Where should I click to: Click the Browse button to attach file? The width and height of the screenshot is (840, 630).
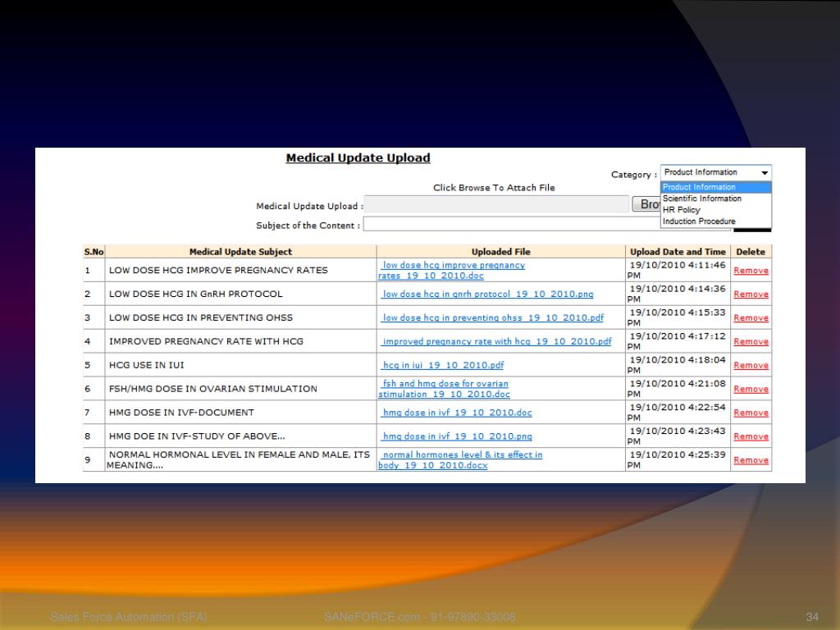[x=646, y=204]
